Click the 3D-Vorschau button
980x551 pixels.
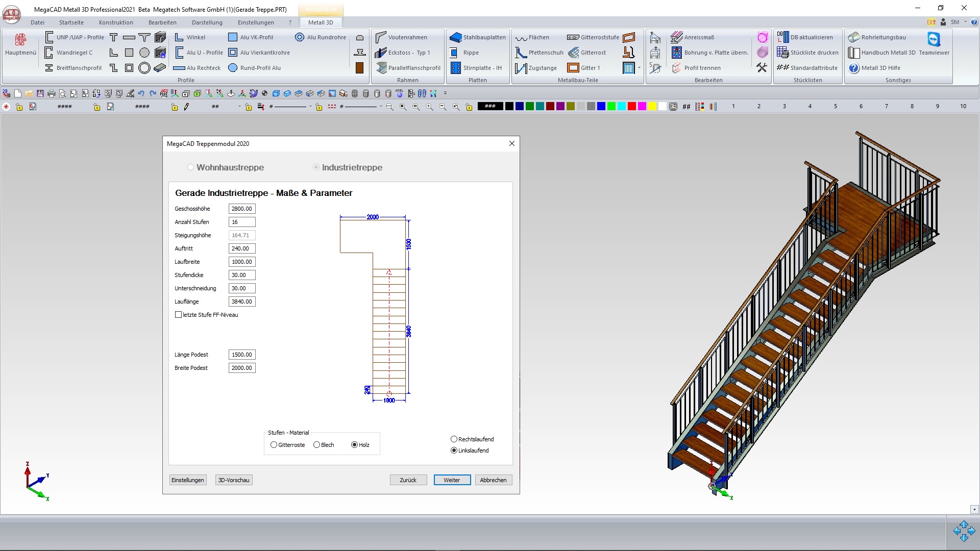[x=234, y=480]
